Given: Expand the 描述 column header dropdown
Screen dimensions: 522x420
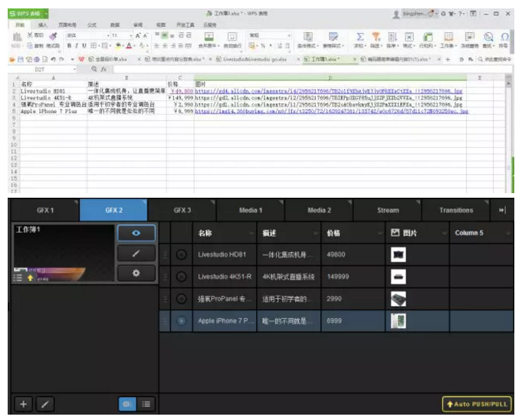Looking at the screenshot, I should [x=316, y=233].
